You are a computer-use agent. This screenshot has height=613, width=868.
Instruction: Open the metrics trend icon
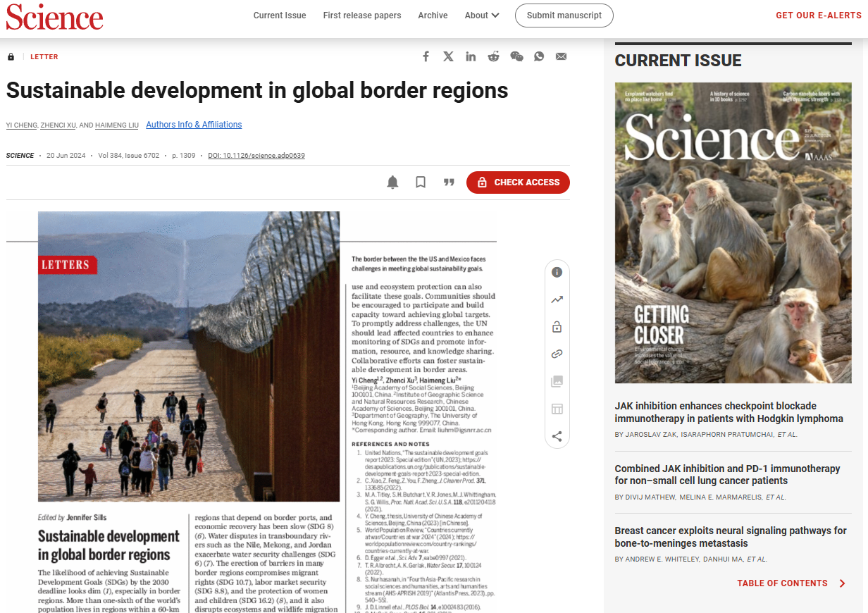(557, 299)
